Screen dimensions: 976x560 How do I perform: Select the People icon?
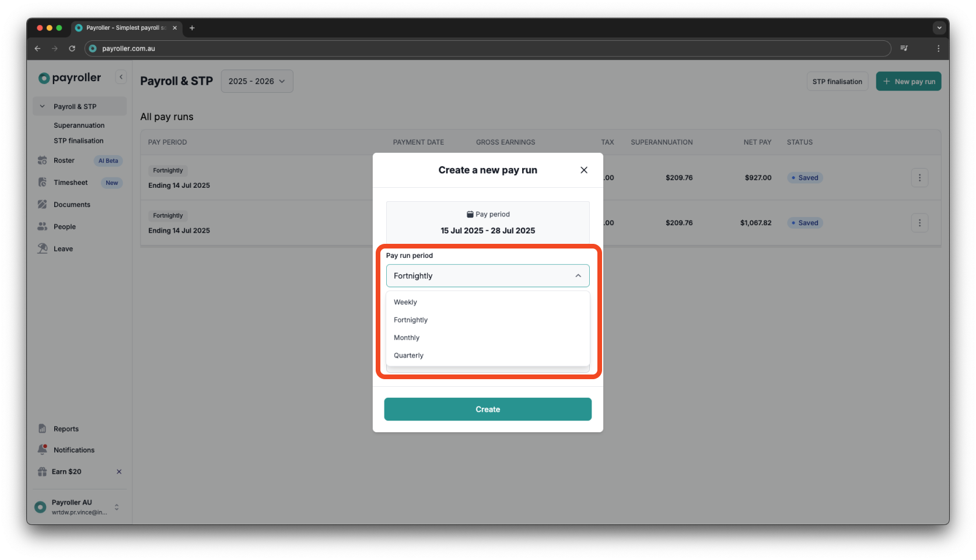pyautogui.click(x=43, y=226)
